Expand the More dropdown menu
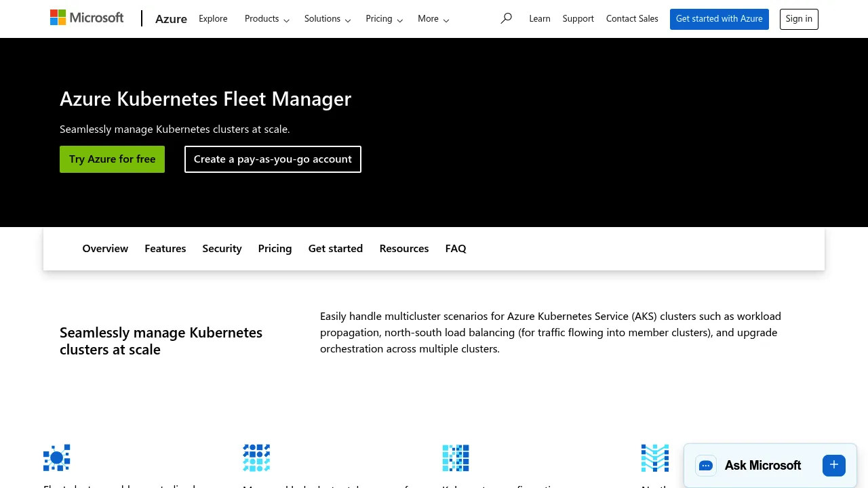 [x=433, y=19]
